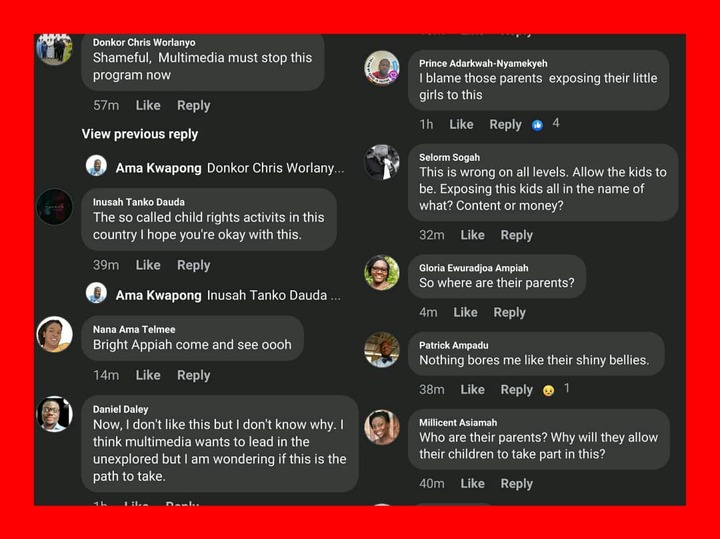Open Daniel Daley's profile avatar
The width and height of the screenshot is (720, 539).
tap(54, 414)
